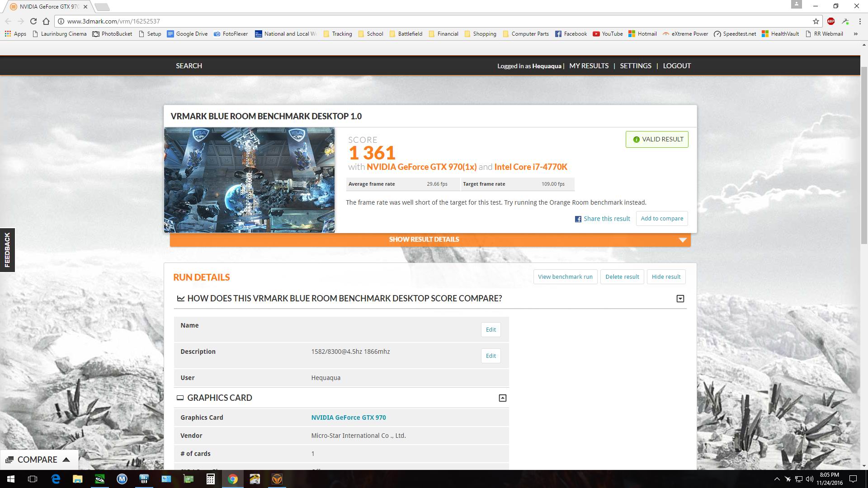Viewport: 868px width, 488px height.
Task: Open the Tracking bookmarks folder
Action: 337,34
